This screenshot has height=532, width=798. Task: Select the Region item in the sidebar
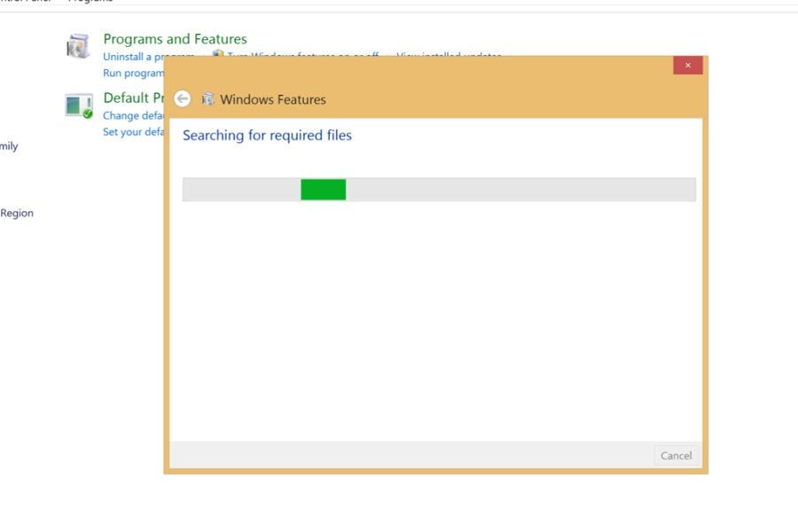pyautogui.click(x=17, y=214)
